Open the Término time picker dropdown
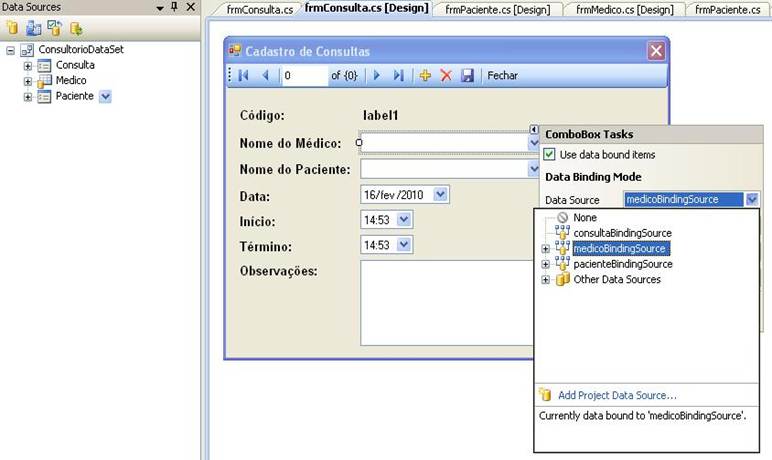Screen dimensions: 772x460 tap(404, 244)
